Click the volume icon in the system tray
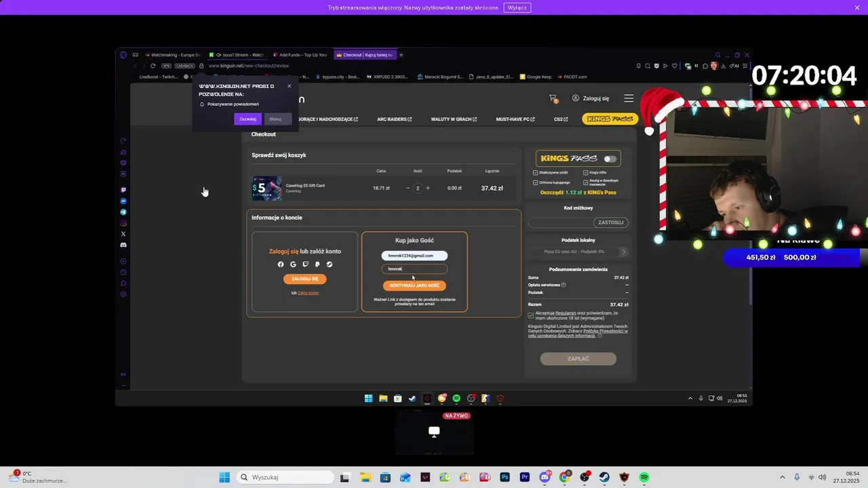Image resolution: width=868 pixels, height=488 pixels. coord(822,477)
